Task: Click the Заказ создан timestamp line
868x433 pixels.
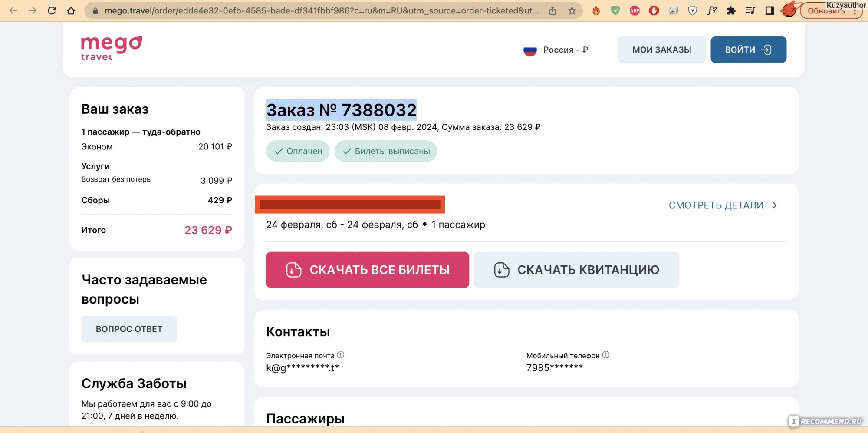Action: 403,127
